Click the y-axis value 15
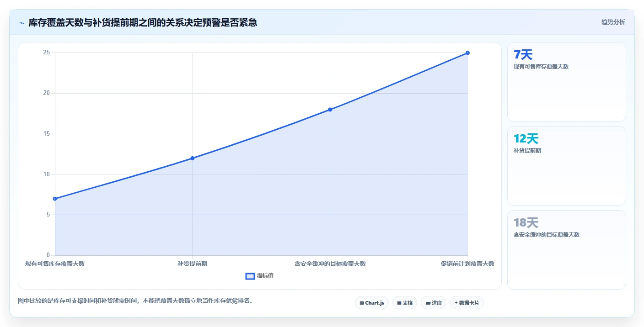The width and height of the screenshot is (644, 327). (x=46, y=134)
